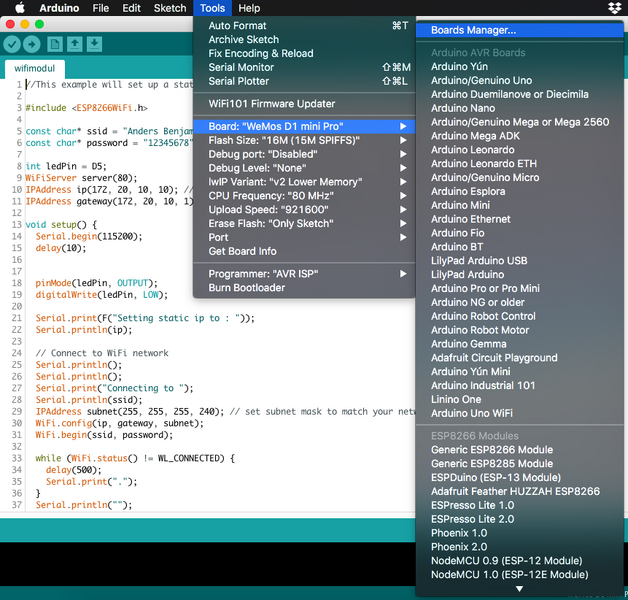Expand the Debug port submenu

coord(304,154)
